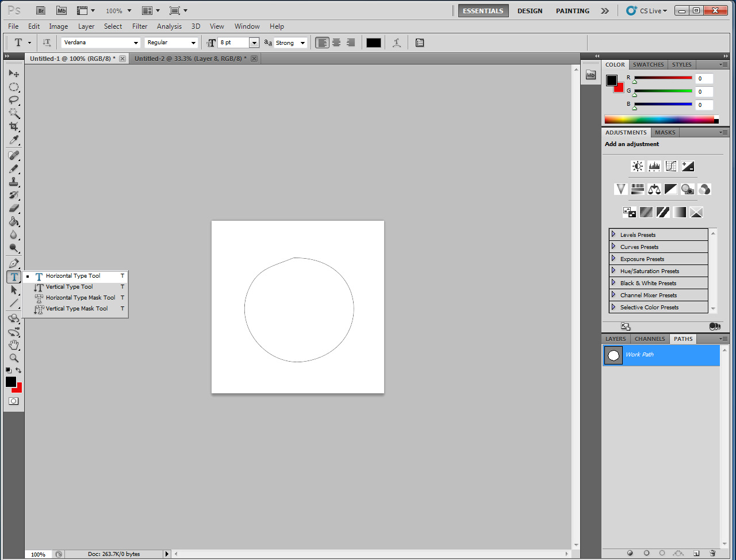Add a Levels adjustment
This screenshot has width=736, height=560.
pos(654,166)
